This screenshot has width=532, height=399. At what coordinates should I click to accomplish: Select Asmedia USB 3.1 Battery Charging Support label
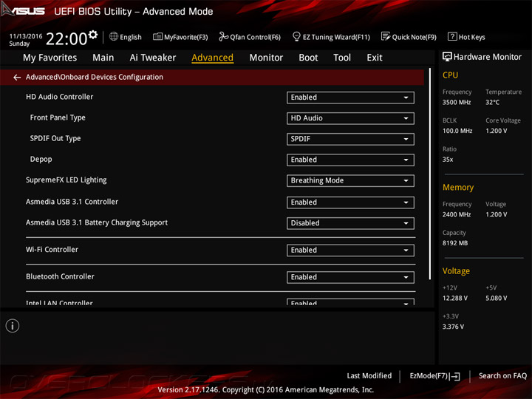pos(97,222)
